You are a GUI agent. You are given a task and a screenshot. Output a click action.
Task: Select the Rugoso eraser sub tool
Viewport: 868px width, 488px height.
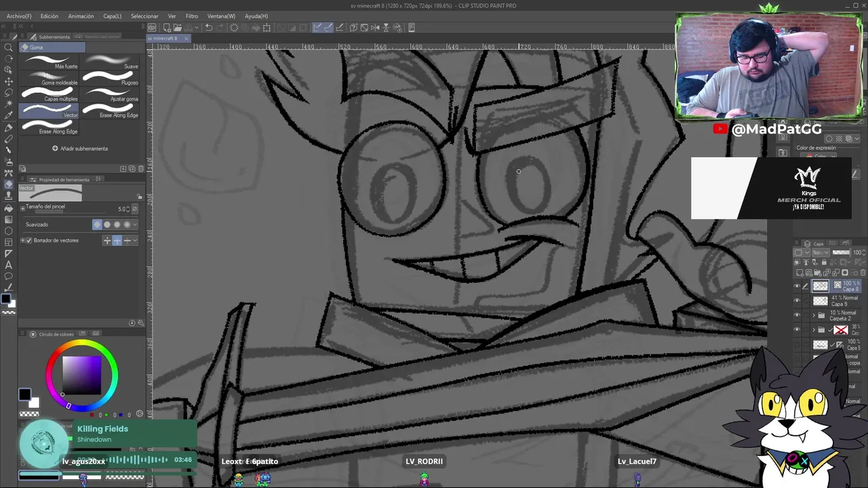coord(110,78)
